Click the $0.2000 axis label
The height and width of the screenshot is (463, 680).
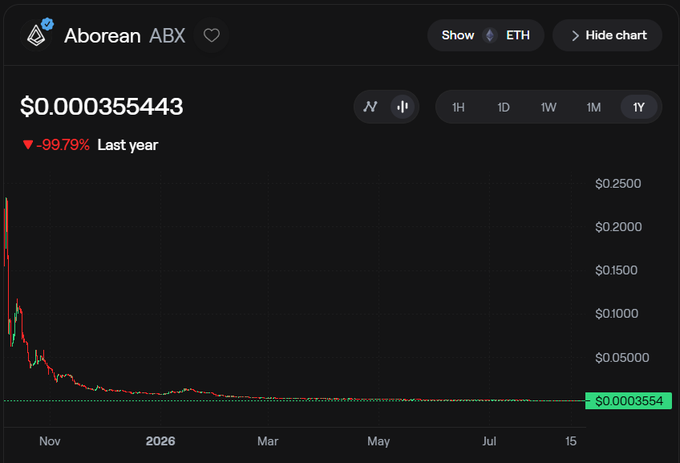[618, 227]
